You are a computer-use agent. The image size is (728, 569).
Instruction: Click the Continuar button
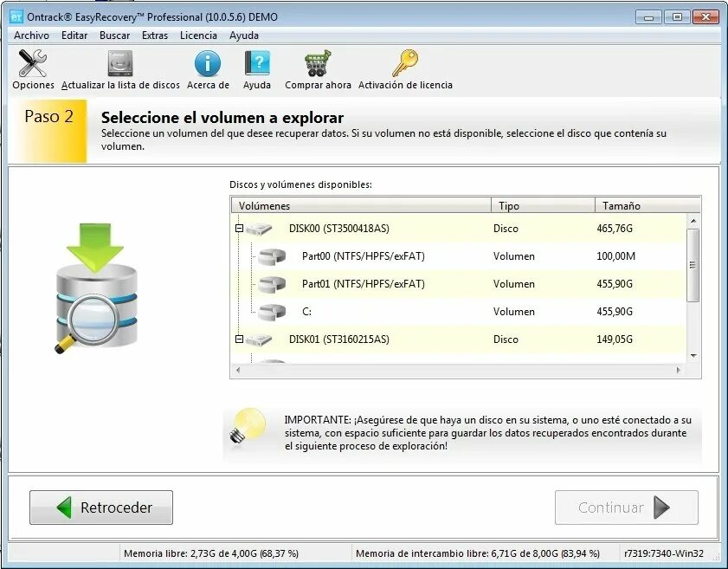pos(627,508)
